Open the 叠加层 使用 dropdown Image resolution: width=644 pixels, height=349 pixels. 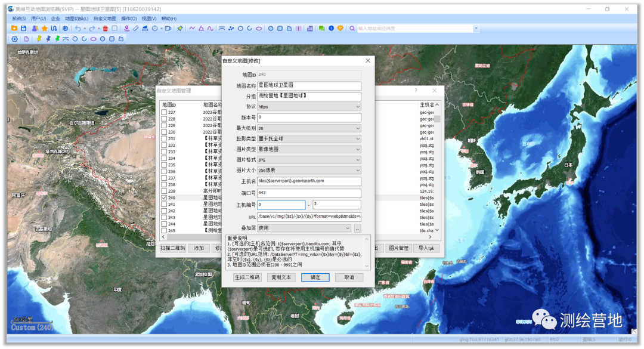304,228
